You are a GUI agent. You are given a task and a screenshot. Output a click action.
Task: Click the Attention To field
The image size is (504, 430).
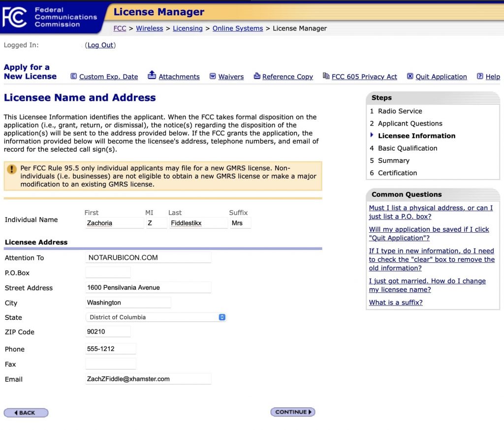point(148,257)
